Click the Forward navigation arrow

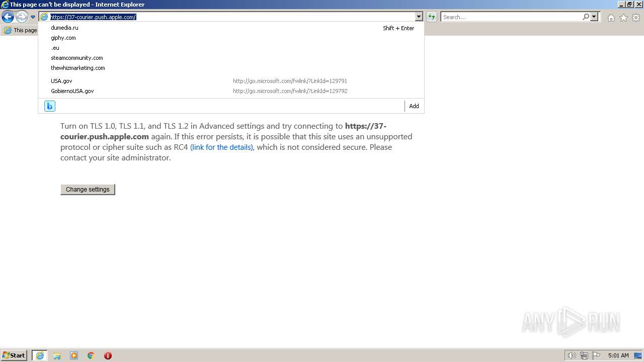[x=22, y=17]
